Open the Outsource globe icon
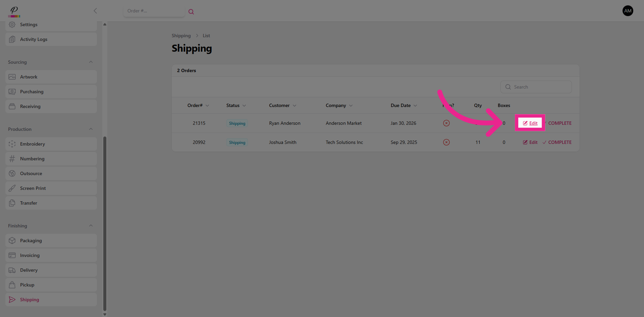Viewport: 644px width, 317px height. click(12, 173)
